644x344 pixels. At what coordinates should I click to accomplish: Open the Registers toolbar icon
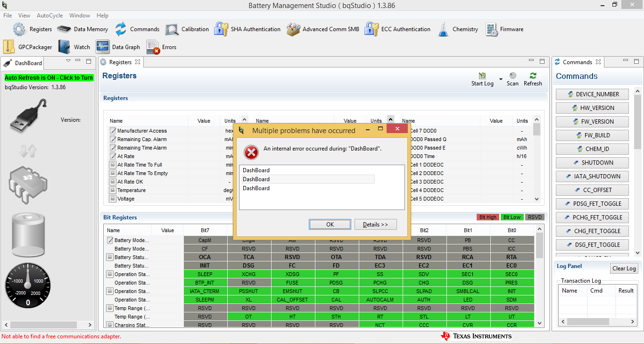tap(19, 29)
